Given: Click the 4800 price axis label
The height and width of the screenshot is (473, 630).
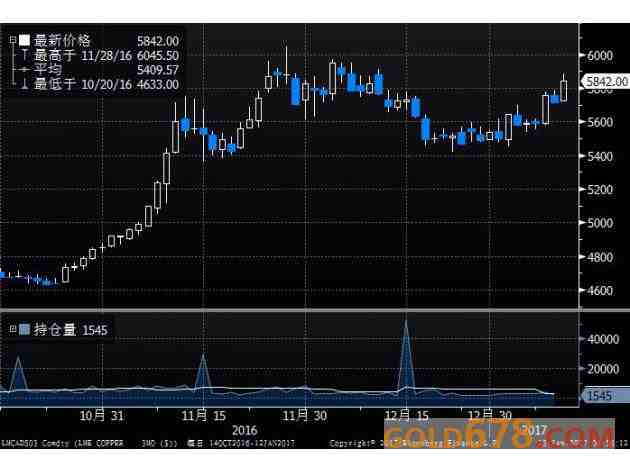Looking at the screenshot, I should [x=600, y=257].
